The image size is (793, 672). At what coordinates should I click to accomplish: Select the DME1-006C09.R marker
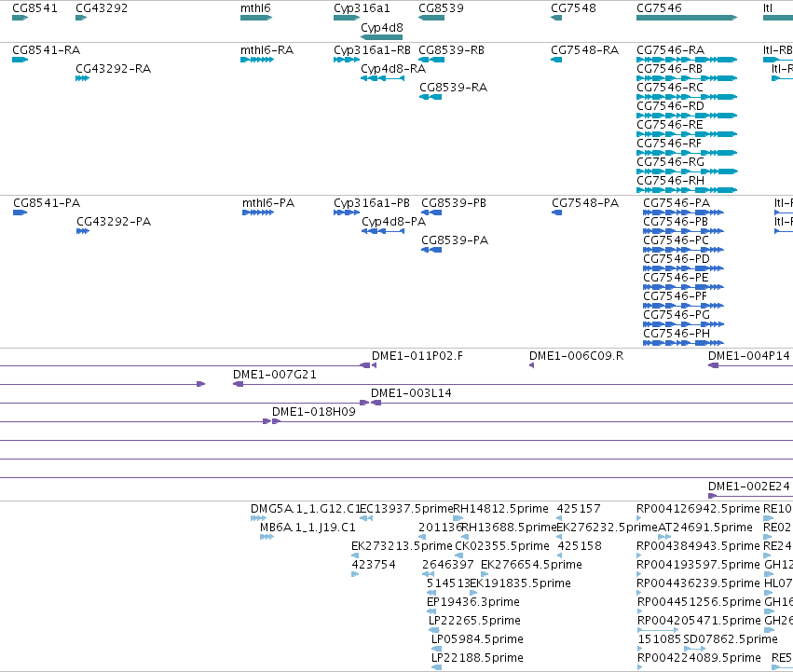tap(531, 365)
